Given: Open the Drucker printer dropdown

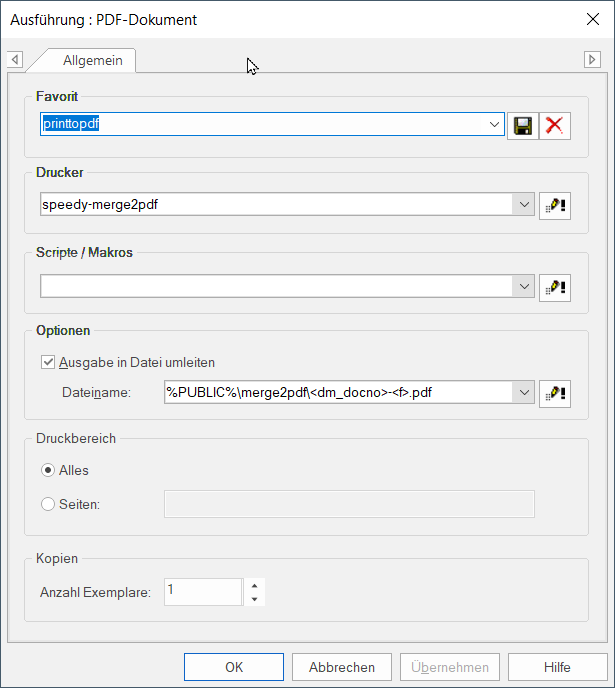Looking at the screenshot, I should 525,205.
